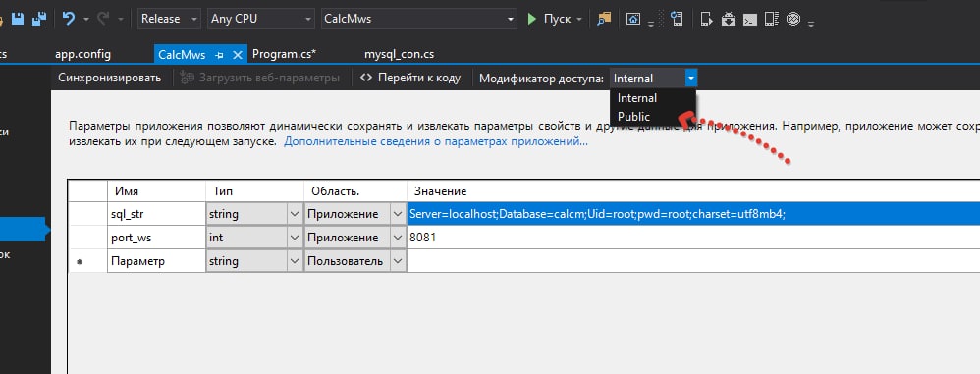
Task: Select Public in the access modifier list
Action: [652, 117]
